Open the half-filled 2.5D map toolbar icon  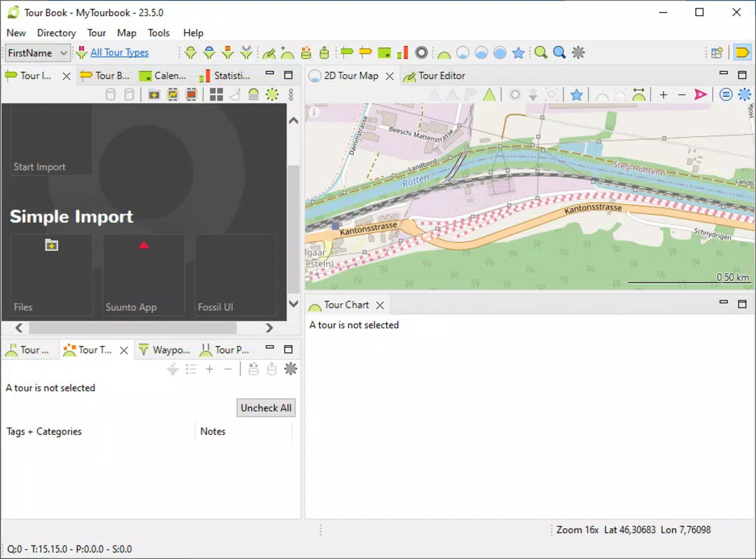coord(481,52)
